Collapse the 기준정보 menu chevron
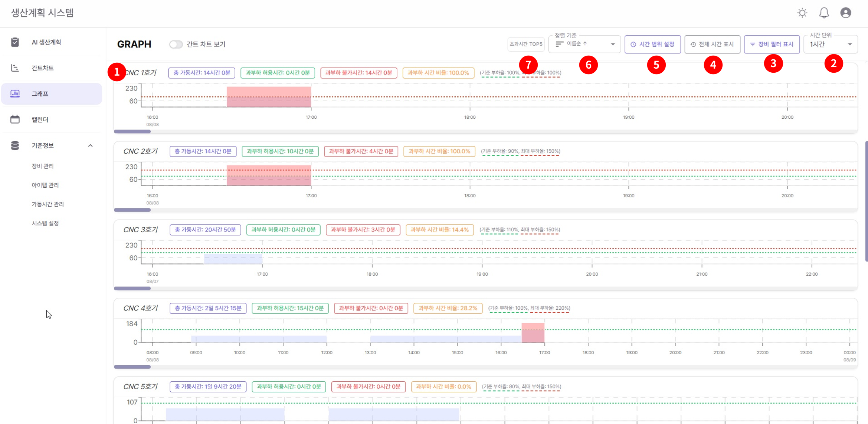868x424 pixels. 90,145
